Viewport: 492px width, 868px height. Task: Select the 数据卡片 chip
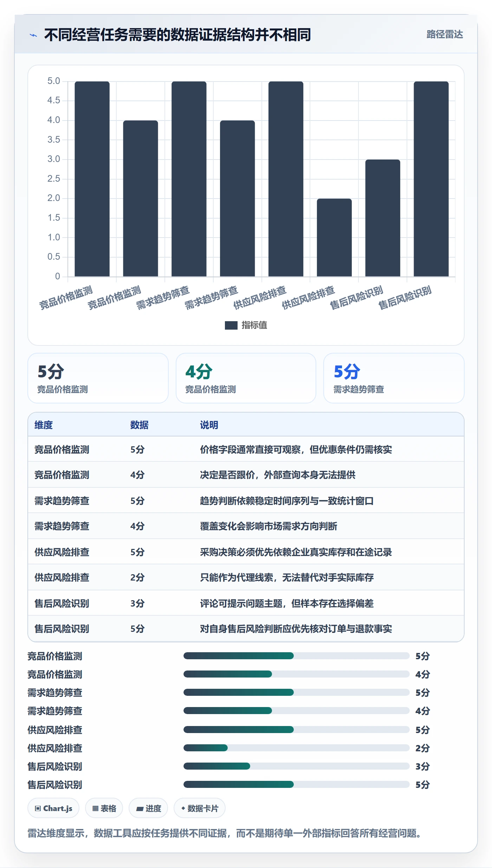[200, 808]
